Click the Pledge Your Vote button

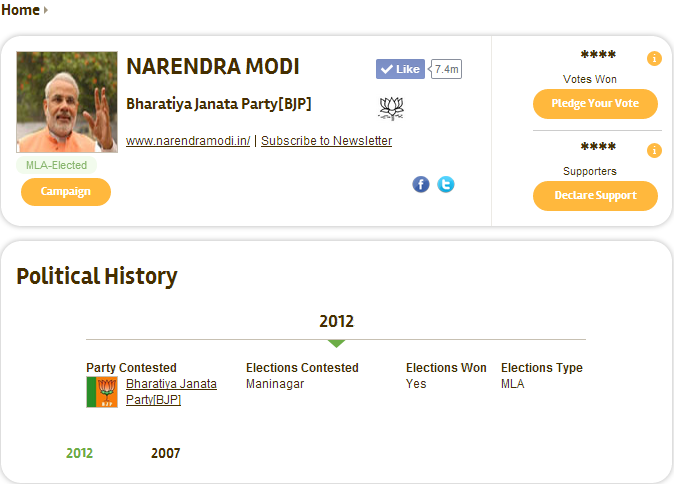point(595,104)
